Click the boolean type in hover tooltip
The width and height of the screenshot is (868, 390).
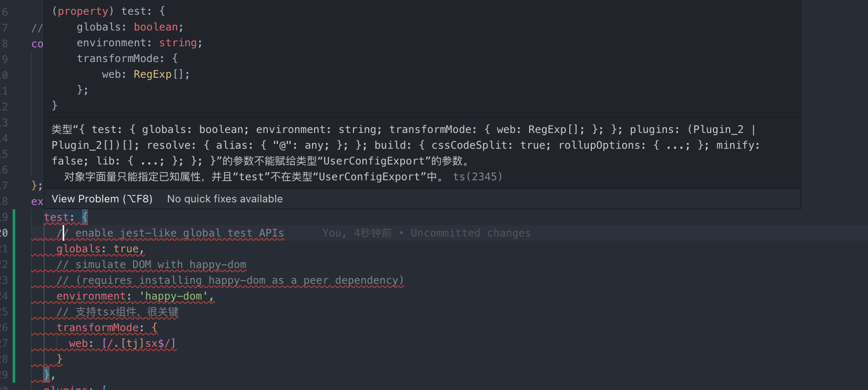[x=156, y=27]
